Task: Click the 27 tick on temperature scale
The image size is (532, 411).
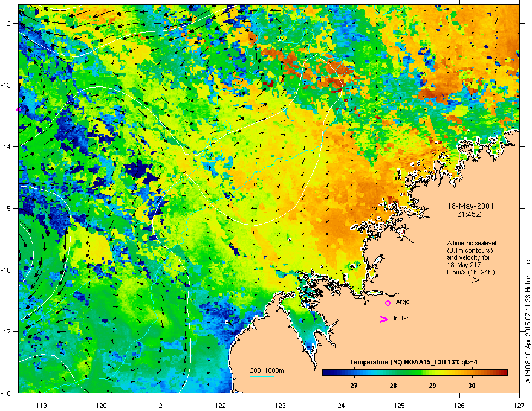Action: pyautogui.click(x=354, y=386)
